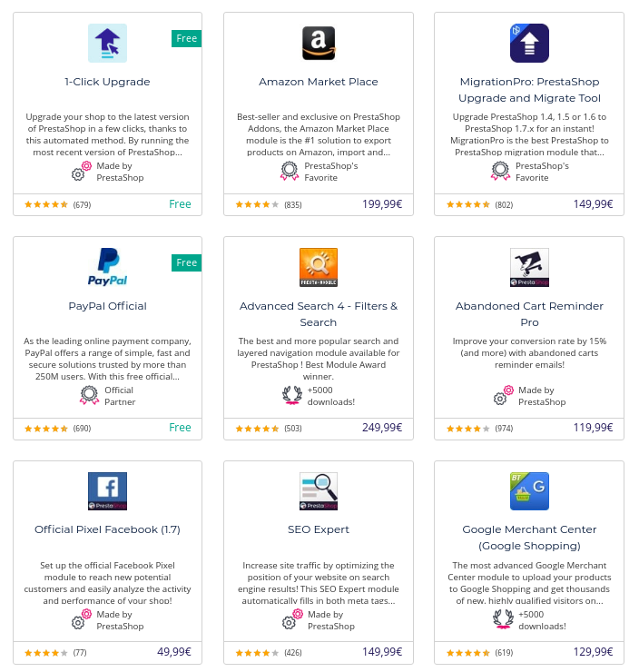Open the Advanced Search magnifier icon
This screenshot has width=639, height=672.
coord(319,267)
